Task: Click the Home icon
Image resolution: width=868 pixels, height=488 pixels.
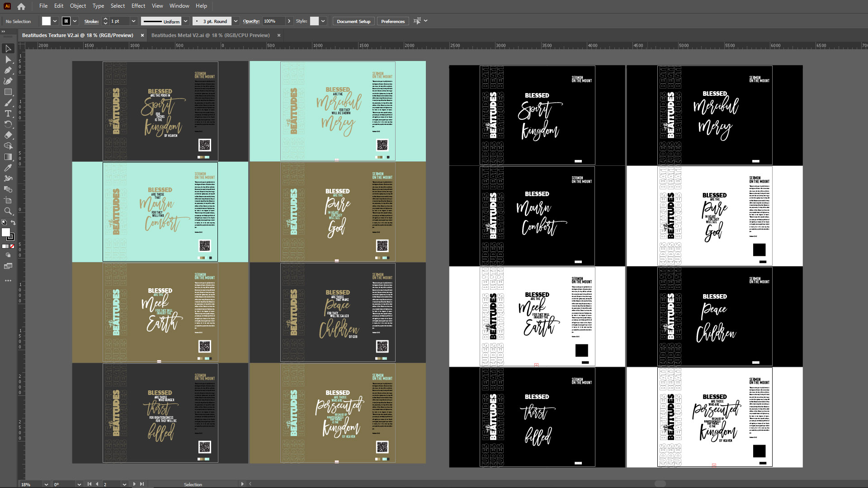Action: (21, 6)
